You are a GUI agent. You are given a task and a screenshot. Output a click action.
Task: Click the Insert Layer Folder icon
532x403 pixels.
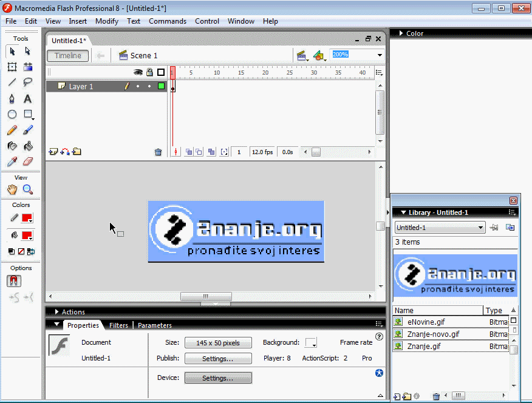click(77, 152)
